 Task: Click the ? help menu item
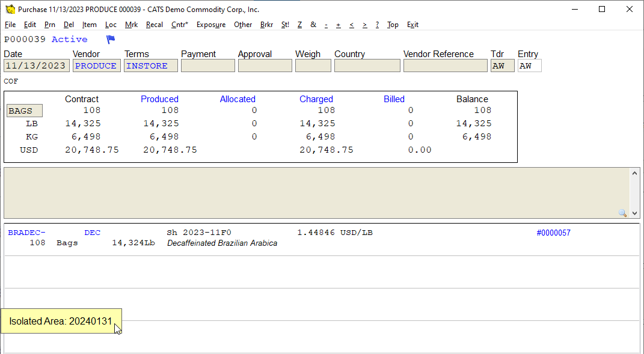tap(377, 25)
